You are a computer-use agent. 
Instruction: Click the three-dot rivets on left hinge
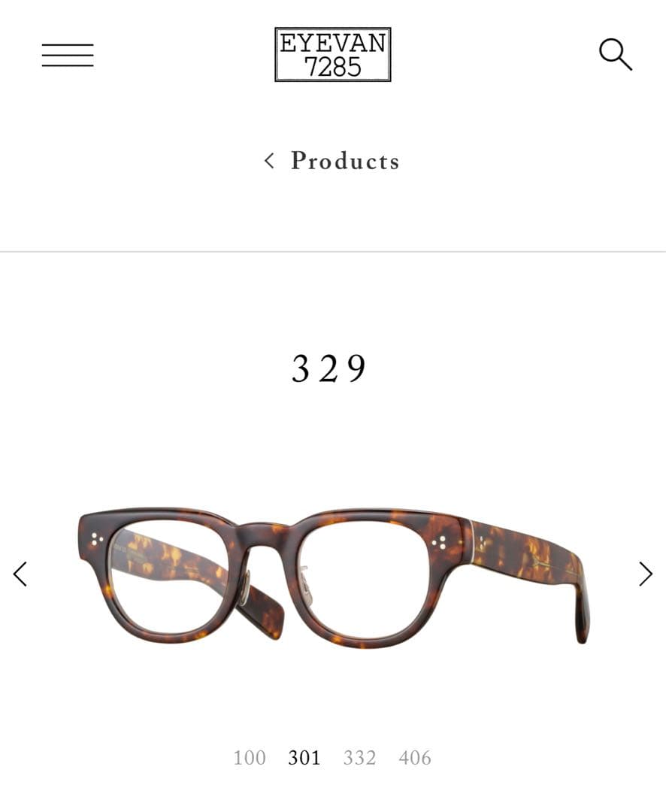[97, 540]
